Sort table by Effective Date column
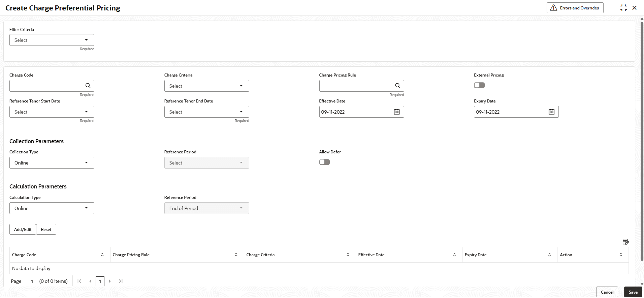Viewport: 644px width, 298px height. tap(454, 255)
